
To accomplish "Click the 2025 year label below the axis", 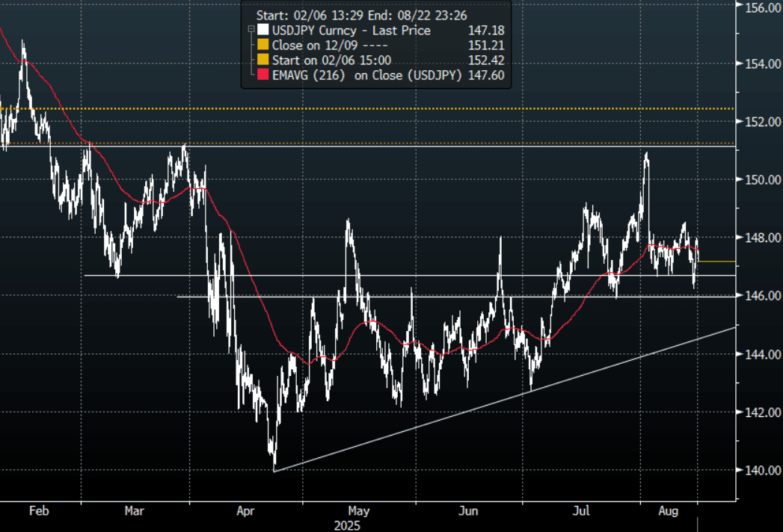I will click(x=348, y=525).
